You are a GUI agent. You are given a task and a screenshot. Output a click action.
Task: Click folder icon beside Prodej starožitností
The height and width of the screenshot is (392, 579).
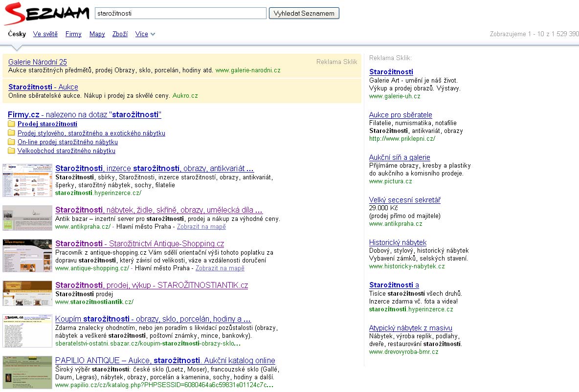click(11, 124)
